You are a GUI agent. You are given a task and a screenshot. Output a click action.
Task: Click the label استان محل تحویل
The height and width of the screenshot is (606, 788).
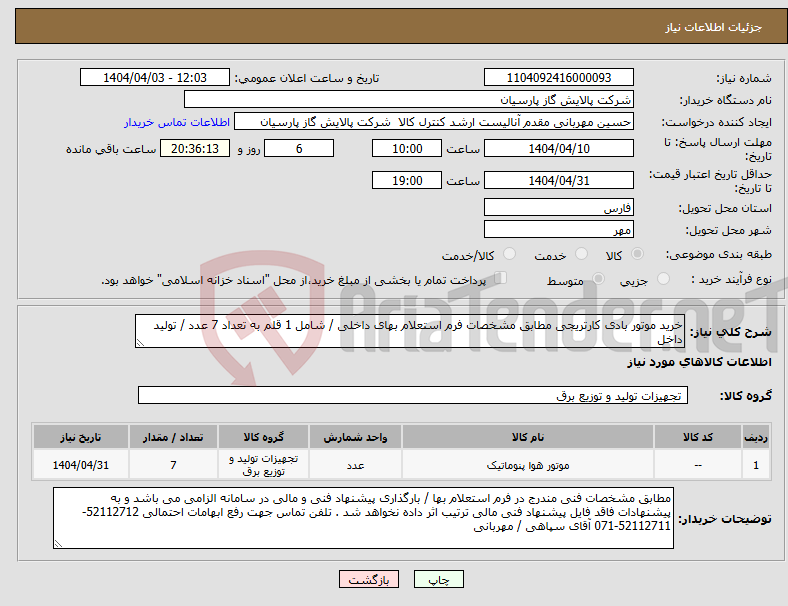725,208
